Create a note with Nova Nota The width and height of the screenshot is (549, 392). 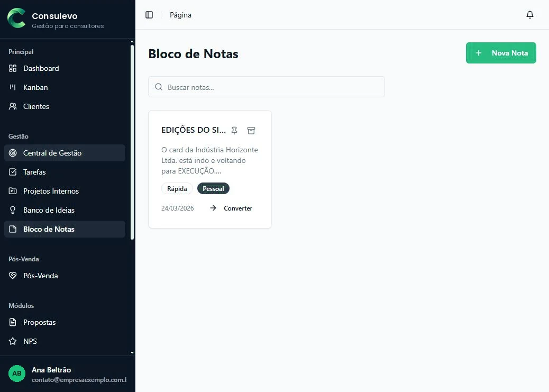pos(501,53)
